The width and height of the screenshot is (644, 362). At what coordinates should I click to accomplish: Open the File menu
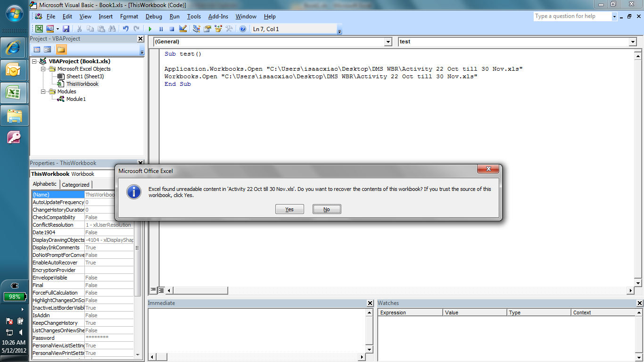[x=50, y=16]
